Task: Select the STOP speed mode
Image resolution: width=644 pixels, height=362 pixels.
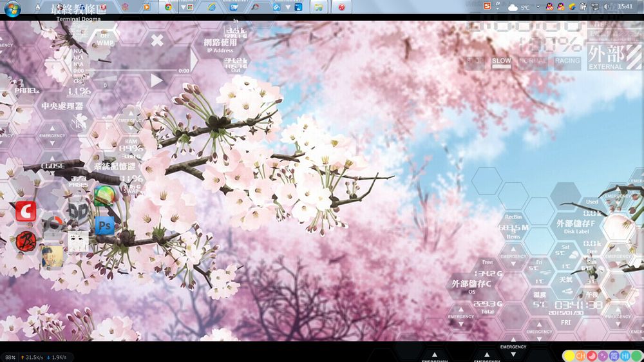Action: [476, 63]
